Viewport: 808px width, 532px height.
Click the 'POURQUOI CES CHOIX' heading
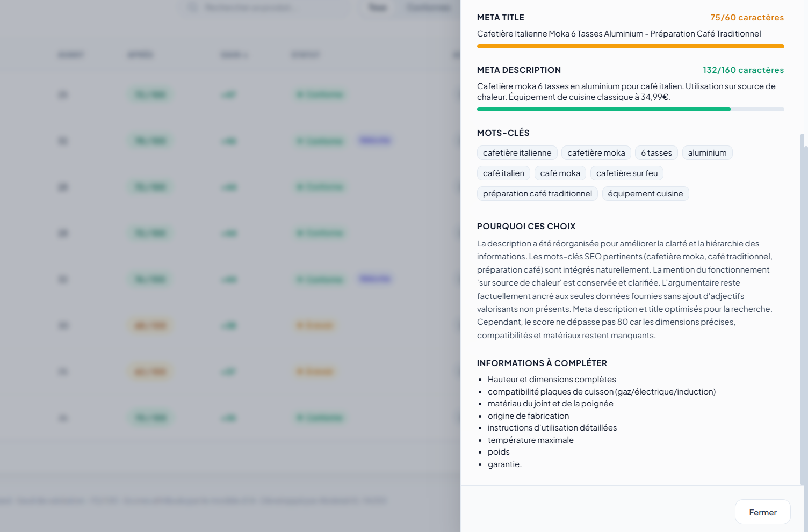pyautogui.click(x=526, y=227)
